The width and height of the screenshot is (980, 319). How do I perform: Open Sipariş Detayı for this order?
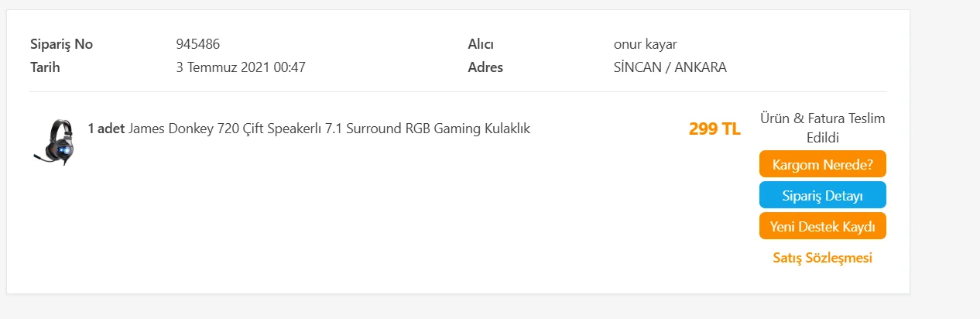(823, 195)
